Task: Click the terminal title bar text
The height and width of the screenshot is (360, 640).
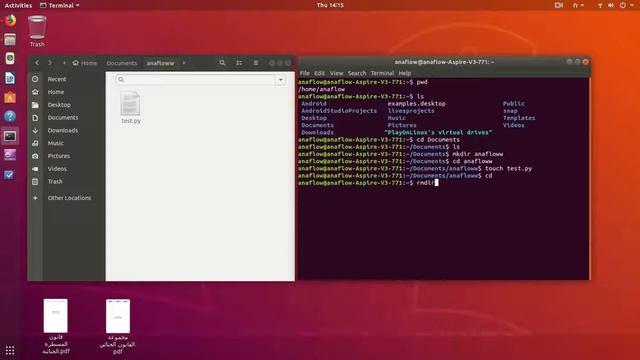Action: (x=444, y=62)
